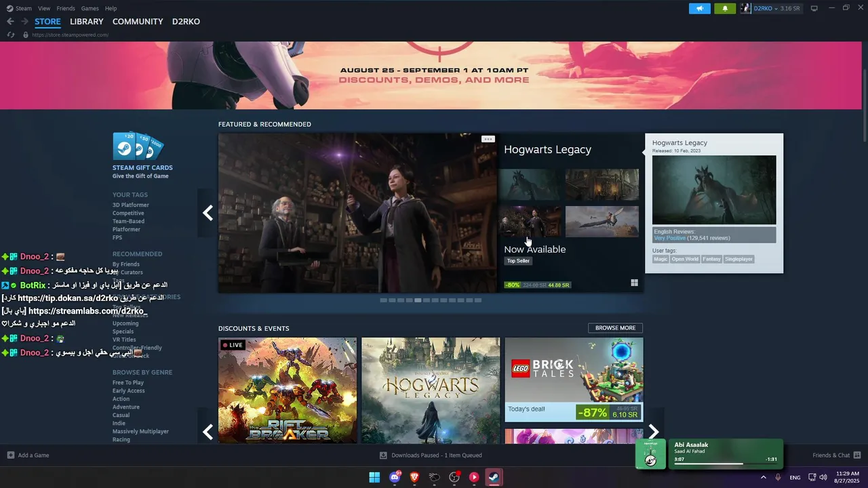Open the View menu
Viewport: 868px width, 488px height.
click(44, 8)
